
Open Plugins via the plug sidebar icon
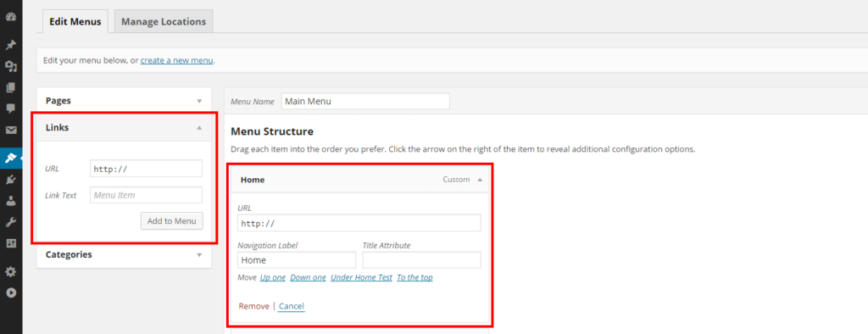pos(11,180)
